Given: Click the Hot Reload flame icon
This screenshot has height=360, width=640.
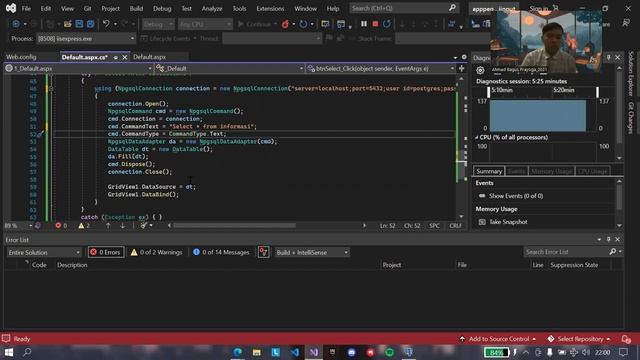Looking at the screenshot, I should [x=285, y=24].
